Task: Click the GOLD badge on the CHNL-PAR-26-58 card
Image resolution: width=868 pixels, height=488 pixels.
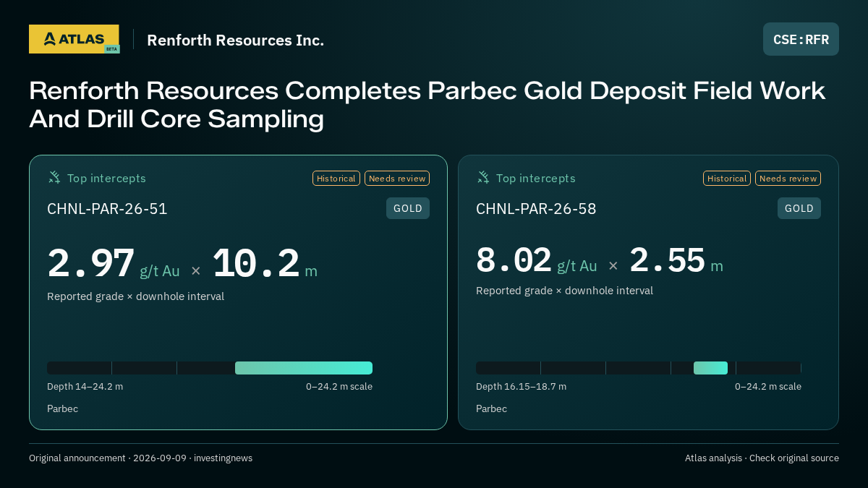Action: tap(799, 208)
